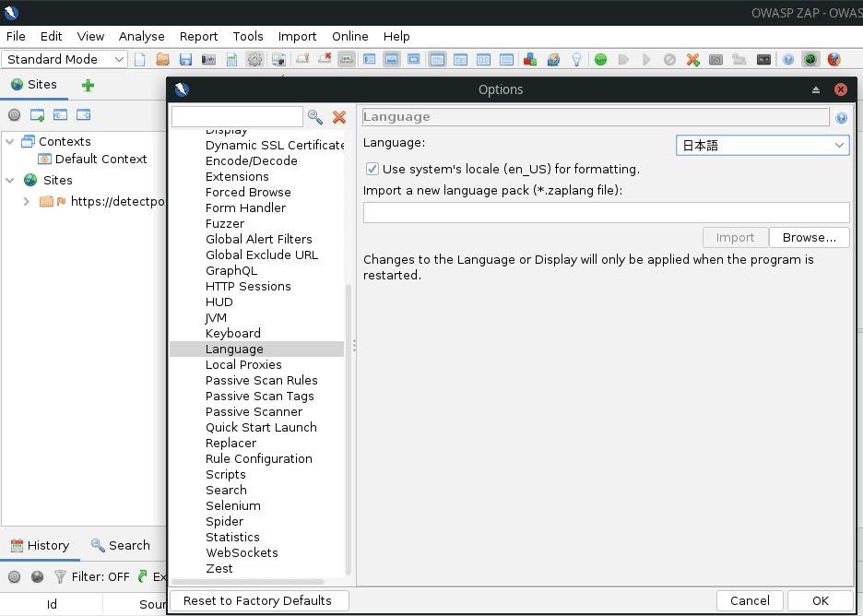Open the Analyse menu
The height and width of the screenshot is (616, 863).
141,36
